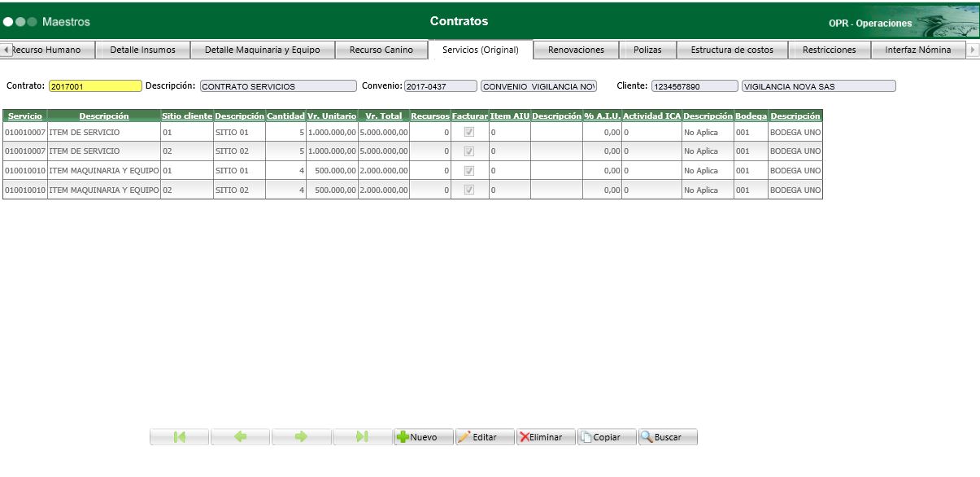Select ITEM DE SERVICIO row with SITIO 02

point(412,151)
